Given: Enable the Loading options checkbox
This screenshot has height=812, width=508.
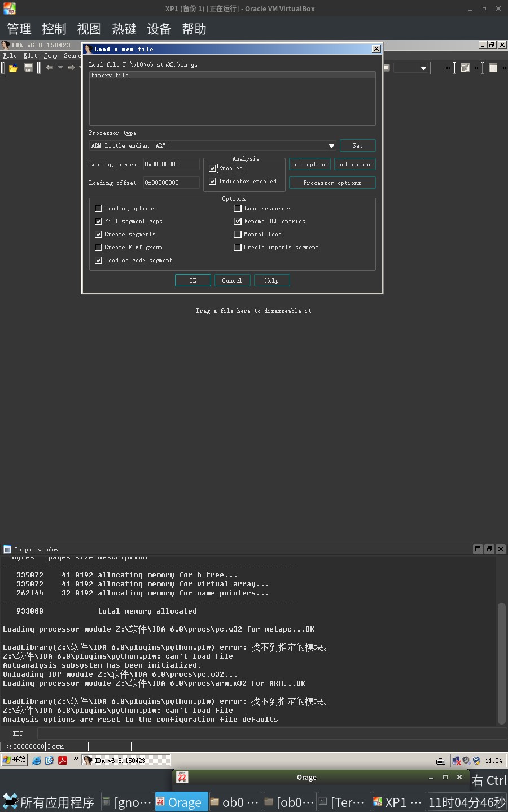Looking at the screenshot, I should click(x=98, y=208).
